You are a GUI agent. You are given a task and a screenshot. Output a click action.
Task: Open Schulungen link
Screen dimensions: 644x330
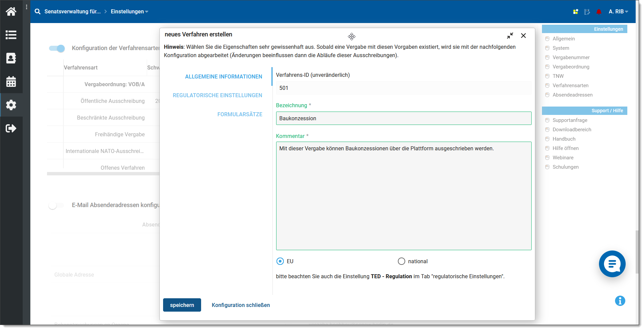point(566,167)
